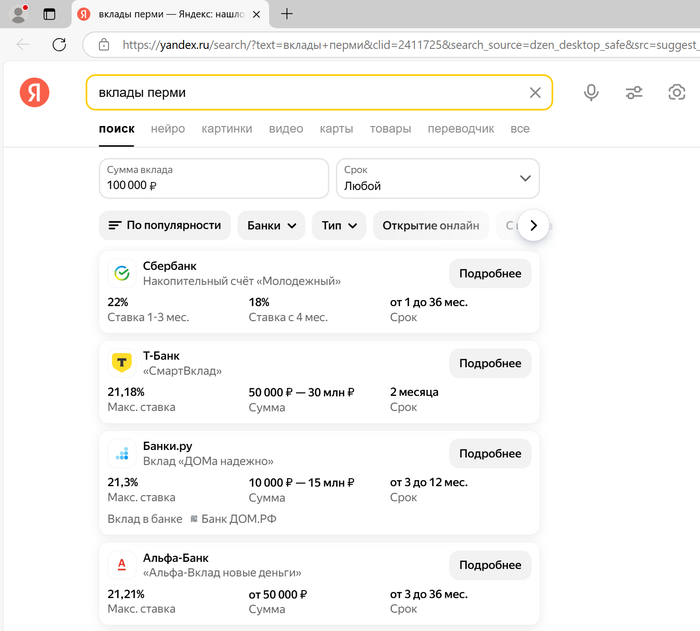Click the Yandex logo icon
Viewport: 700px width, 631px height.
[34, 93]
